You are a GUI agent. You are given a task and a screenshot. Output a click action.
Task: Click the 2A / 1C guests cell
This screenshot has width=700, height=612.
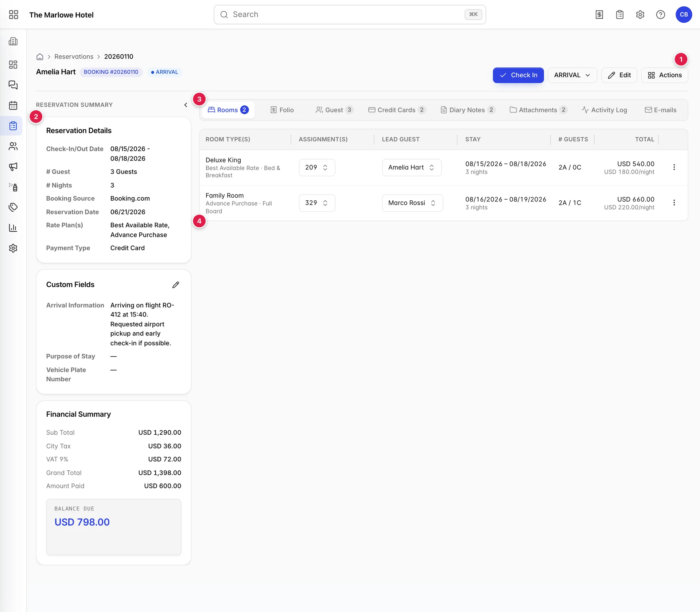(570, 203)
